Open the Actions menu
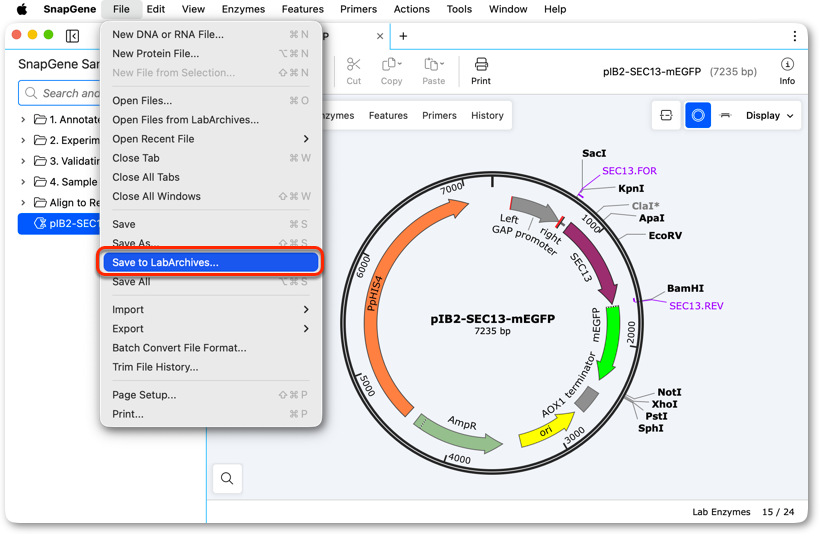Viewport: 819px width, 534px height. coord(412,9)
